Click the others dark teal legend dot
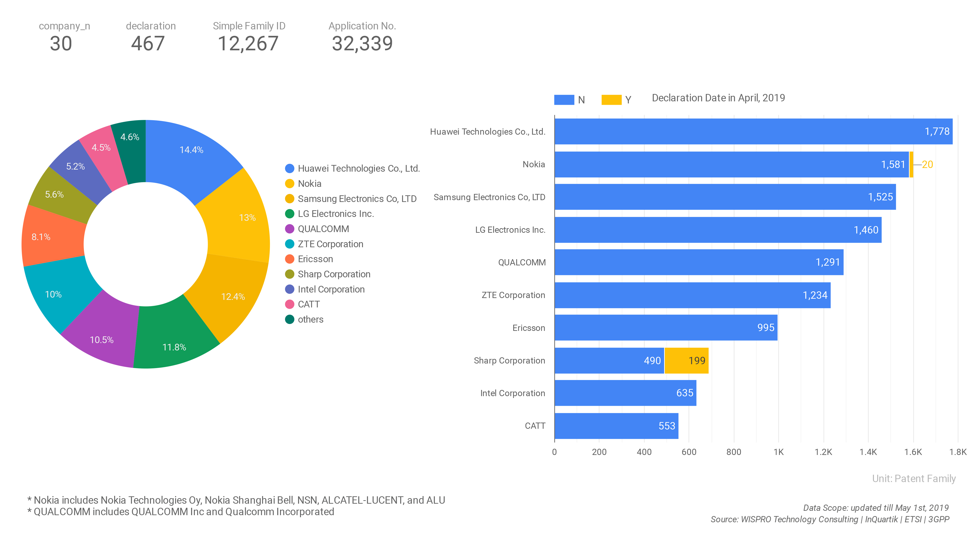This screenshot has width=980, height=551. [289, 320]
